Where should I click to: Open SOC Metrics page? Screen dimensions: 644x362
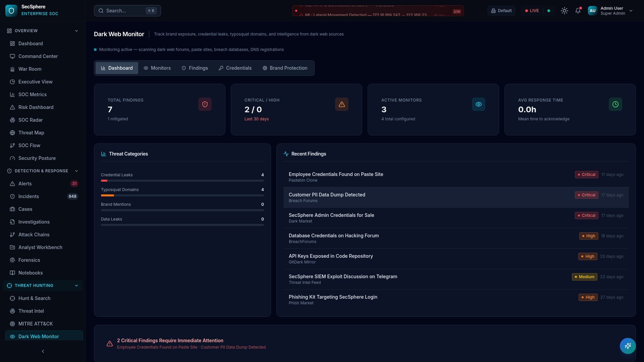[44, 95]
